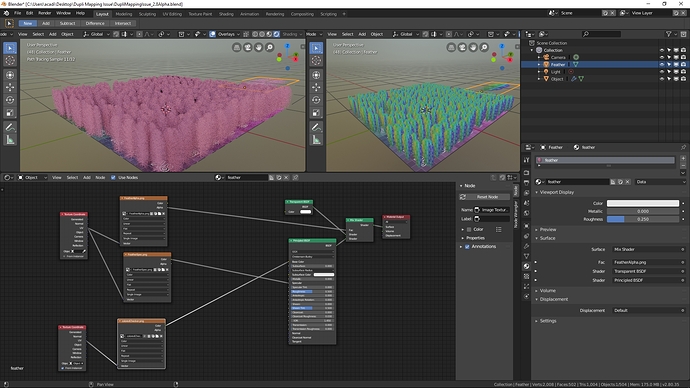Open the Modifiers properties wrench tab
The width and height of the screenshot is (690, 388).
pyautogui.click(x=526, y=246)
